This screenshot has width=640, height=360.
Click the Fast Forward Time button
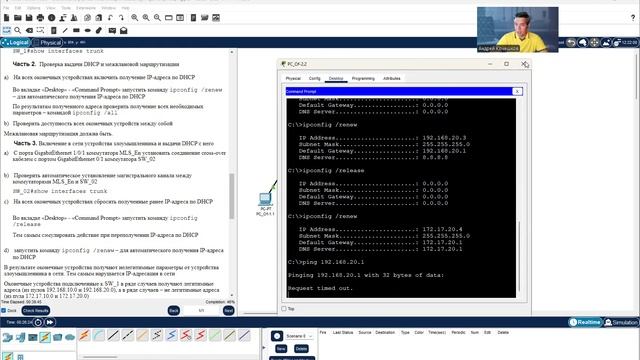(x=49, y=322)
